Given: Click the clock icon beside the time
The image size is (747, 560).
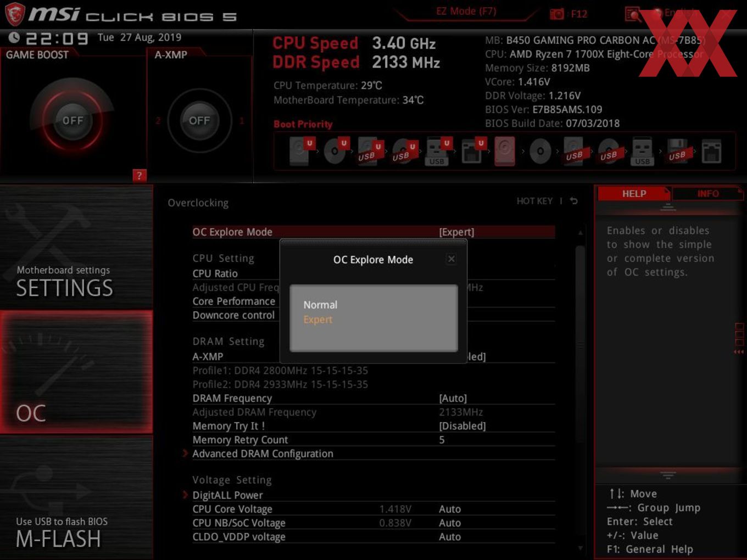Looking at the screenshot, I should coord(14,37).
